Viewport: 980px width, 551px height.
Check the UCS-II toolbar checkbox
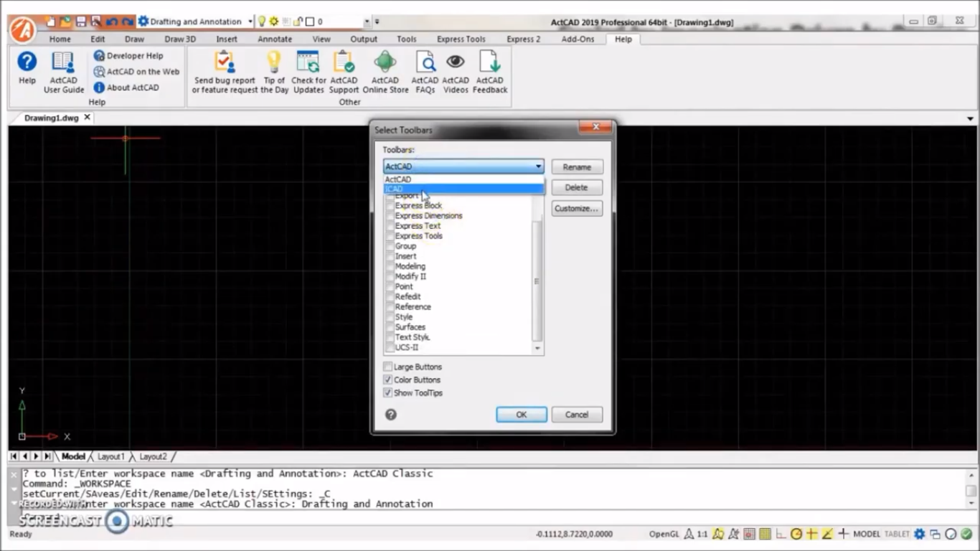390,347
